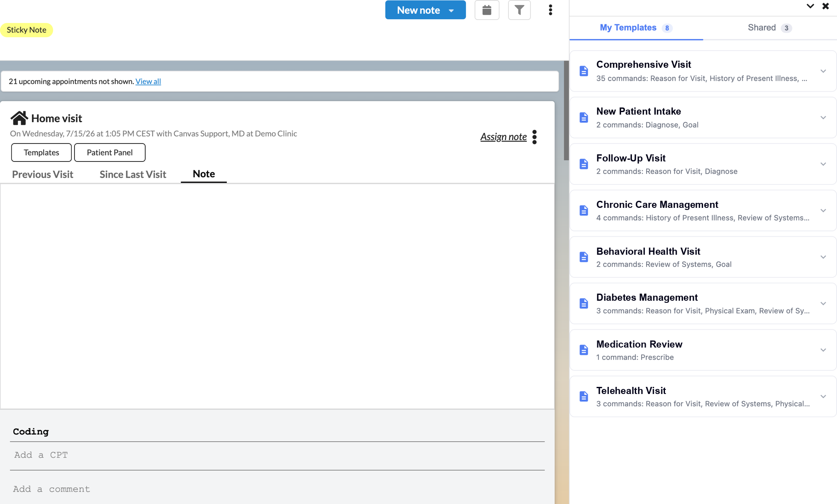Viewport: 837px width, 504px height.
Task: Select Comprehensive Visit template title
Action: click(644, 64)
